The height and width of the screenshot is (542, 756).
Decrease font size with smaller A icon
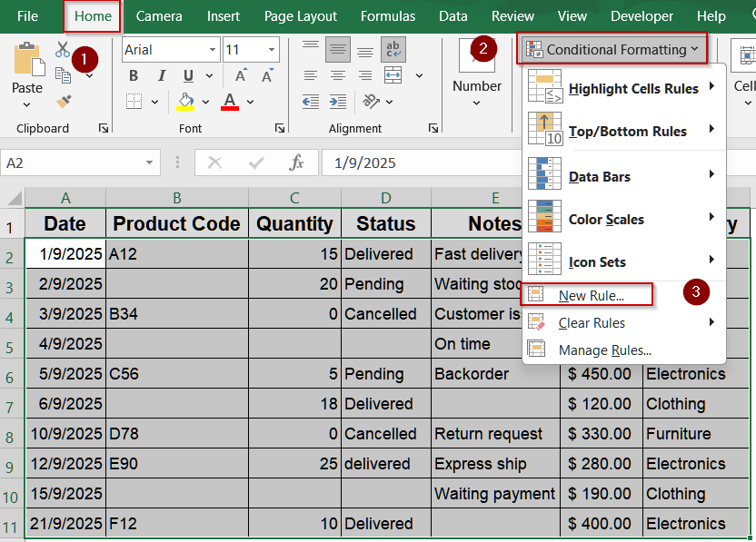point(267,75)
